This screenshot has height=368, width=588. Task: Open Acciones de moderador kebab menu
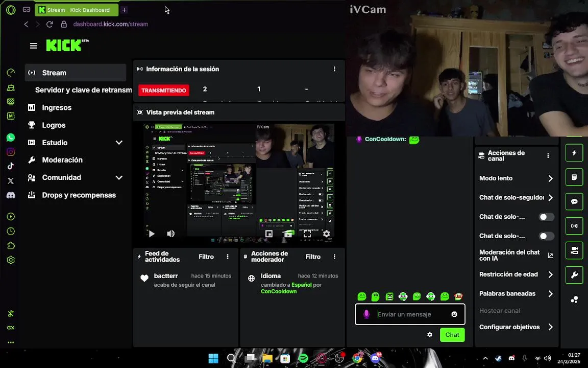coord(334,257)
